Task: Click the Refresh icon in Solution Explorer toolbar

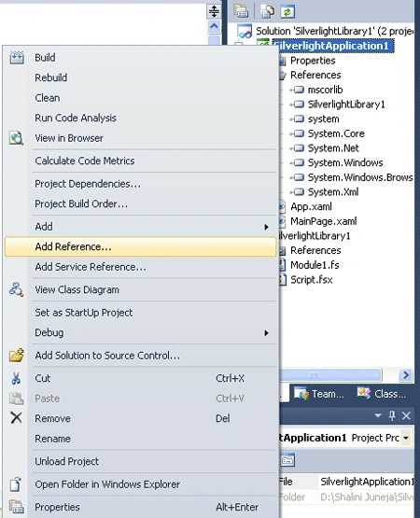Action: [287, 12]
